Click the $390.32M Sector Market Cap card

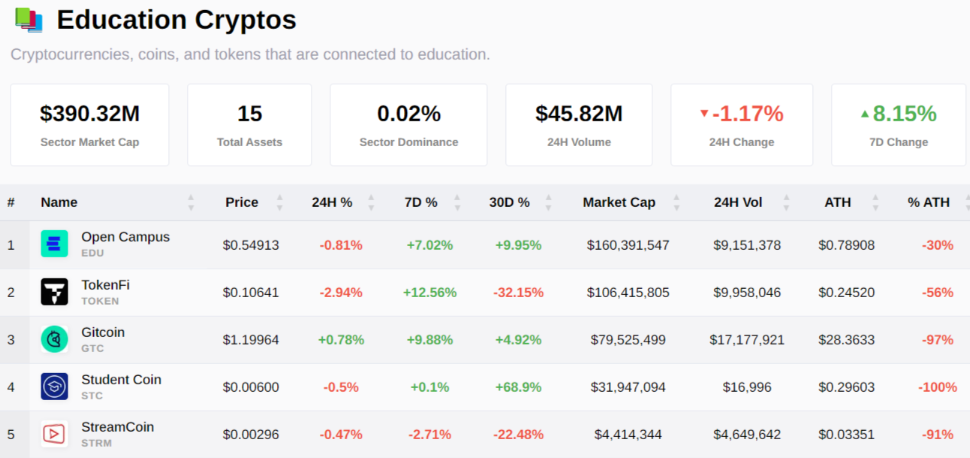(x=90, y=125)
